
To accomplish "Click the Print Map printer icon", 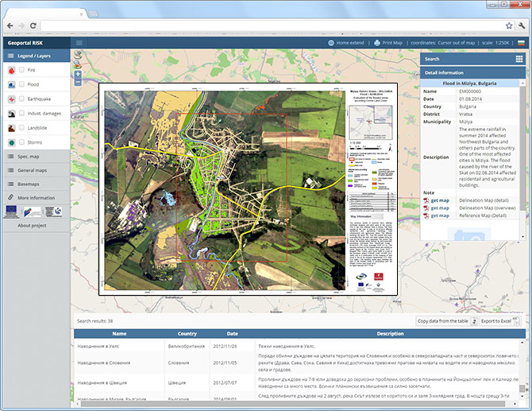I will click(x=377, y=43).
